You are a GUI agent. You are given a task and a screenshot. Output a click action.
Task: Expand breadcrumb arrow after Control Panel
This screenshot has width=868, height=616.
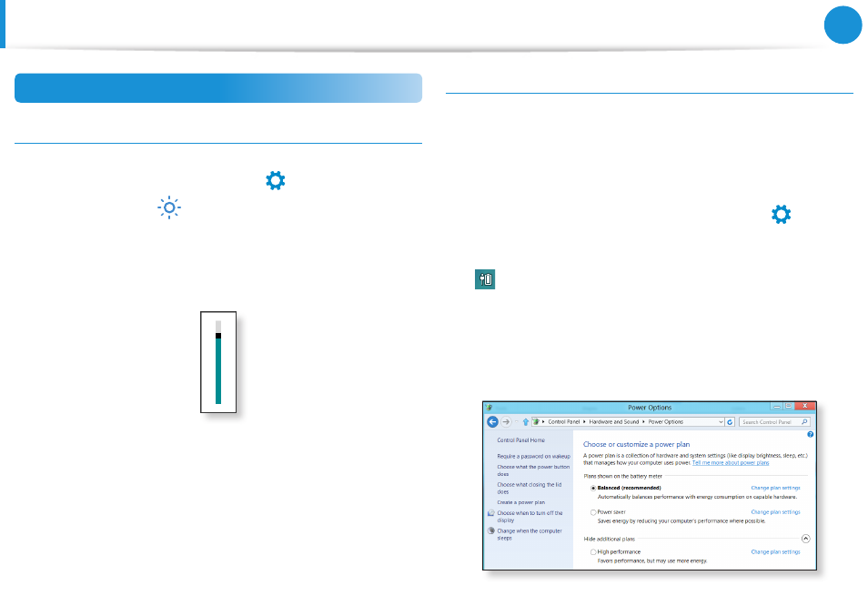pos(584,421)
